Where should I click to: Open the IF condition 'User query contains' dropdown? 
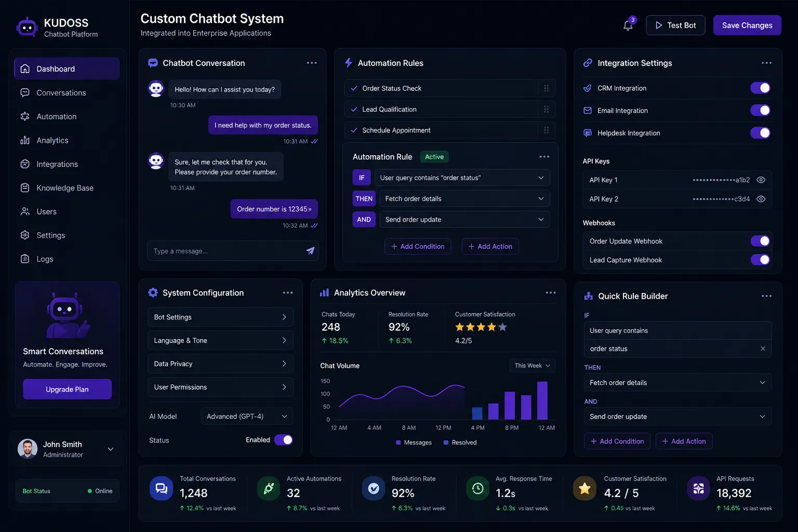462,178
